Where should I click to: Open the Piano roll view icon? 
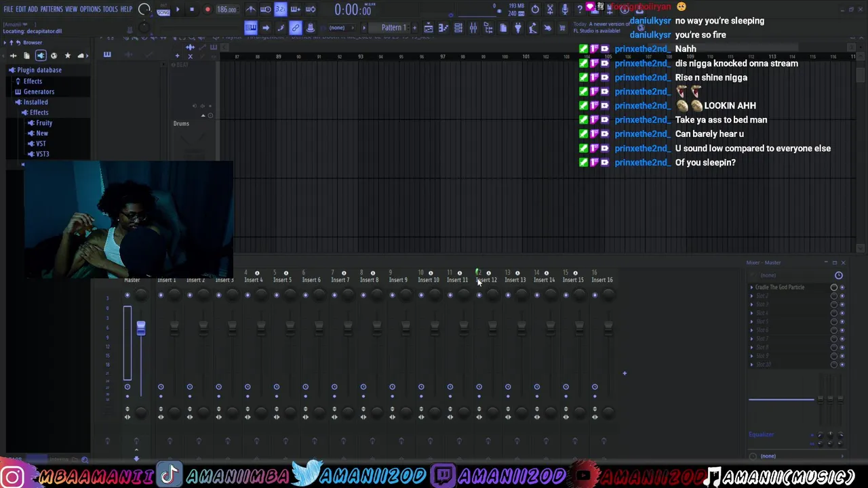point(443,28)
